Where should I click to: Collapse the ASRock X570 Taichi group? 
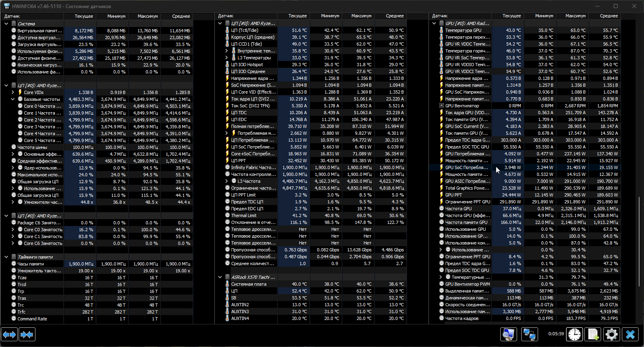(x=220, y=277)
